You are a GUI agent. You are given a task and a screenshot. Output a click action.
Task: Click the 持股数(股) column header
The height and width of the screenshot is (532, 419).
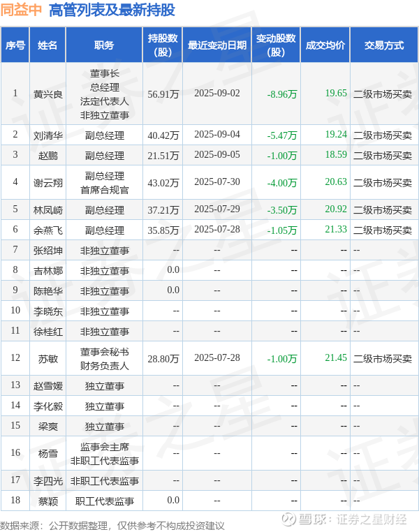(x=163, y=45)
